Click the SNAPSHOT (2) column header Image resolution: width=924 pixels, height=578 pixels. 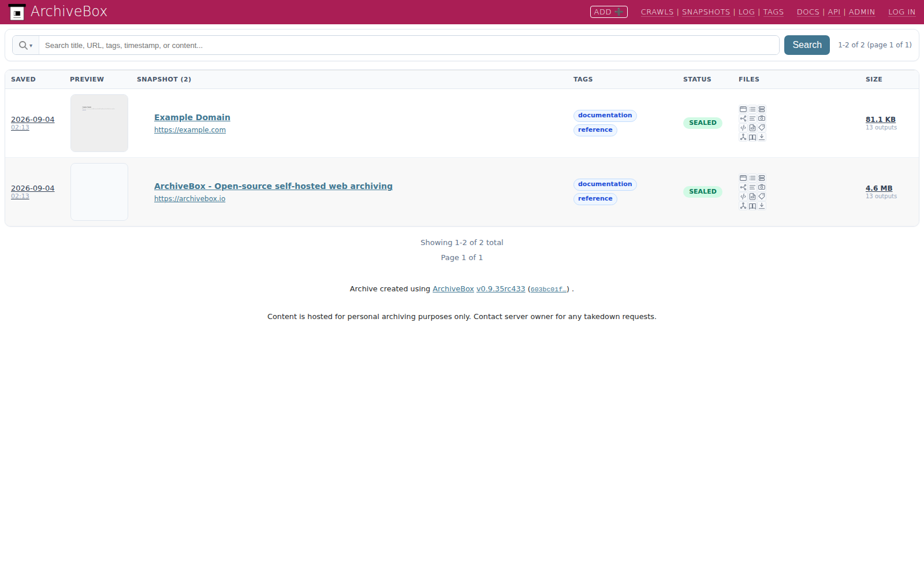coord(164,79)
